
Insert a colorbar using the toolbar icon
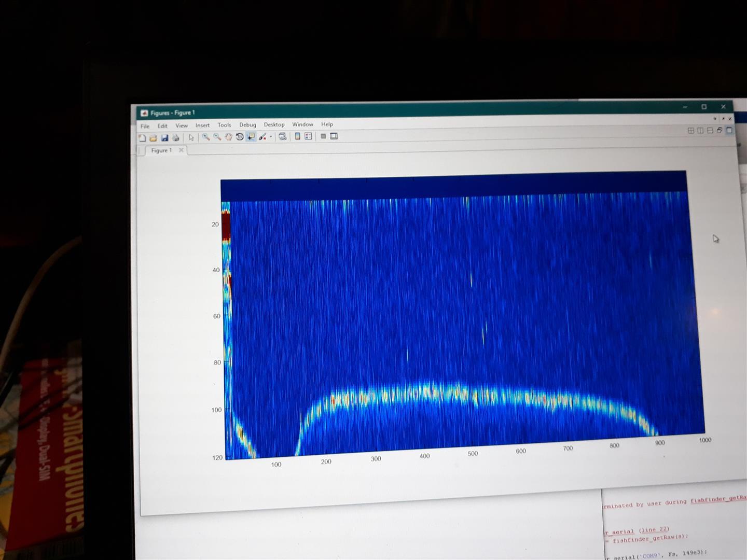coord(297,136)
